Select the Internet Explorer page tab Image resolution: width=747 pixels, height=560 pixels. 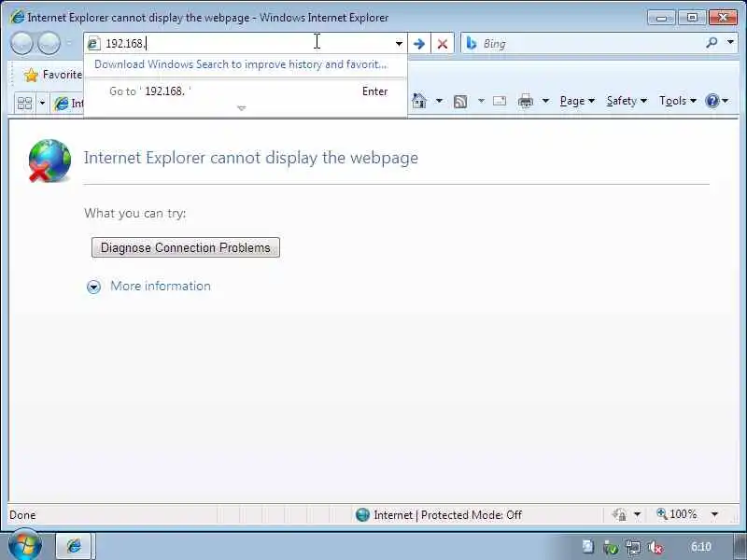click(x=68, y=104)
